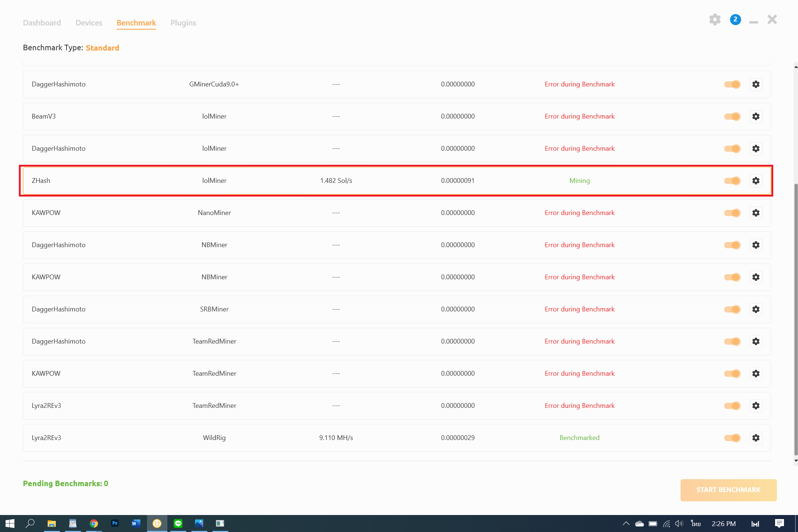This screenshot has height=532, width=798.
Task: Open settings gear for DaggerHashimoto lolMiner
Action: pyautogui.click(x=756, y=149)
